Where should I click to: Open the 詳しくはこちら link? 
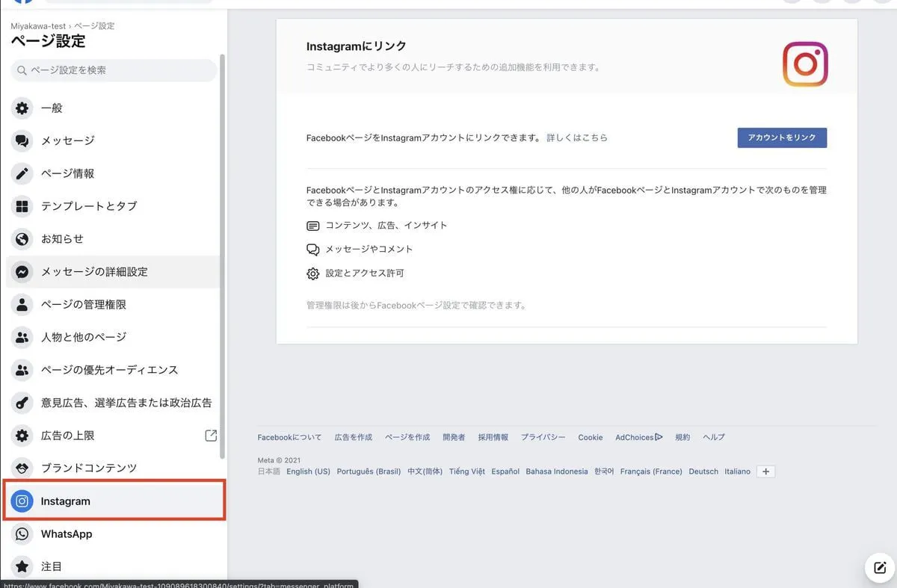coord(577,138)
